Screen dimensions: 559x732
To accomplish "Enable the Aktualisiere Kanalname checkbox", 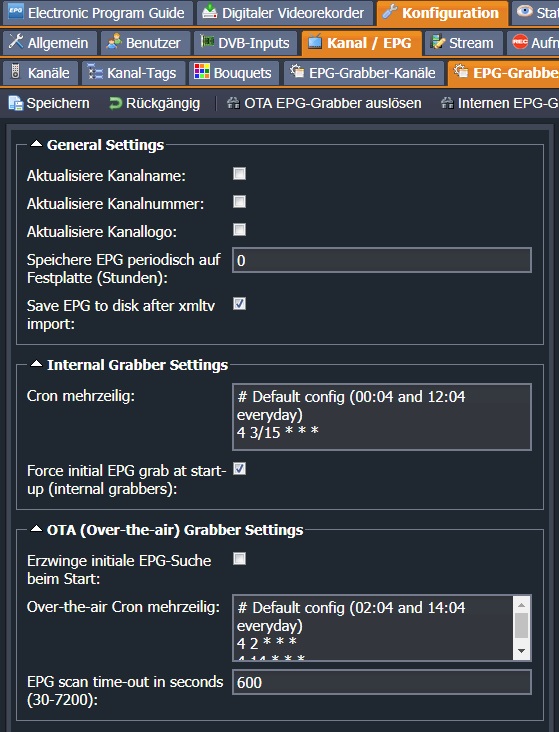I will click(240, 174).
